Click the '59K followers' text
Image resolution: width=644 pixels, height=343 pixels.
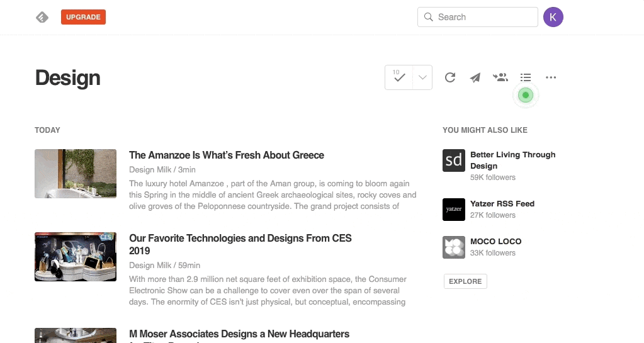[493, 177]
